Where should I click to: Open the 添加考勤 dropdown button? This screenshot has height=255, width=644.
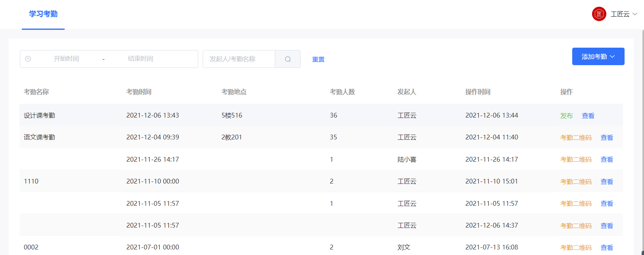598,56
